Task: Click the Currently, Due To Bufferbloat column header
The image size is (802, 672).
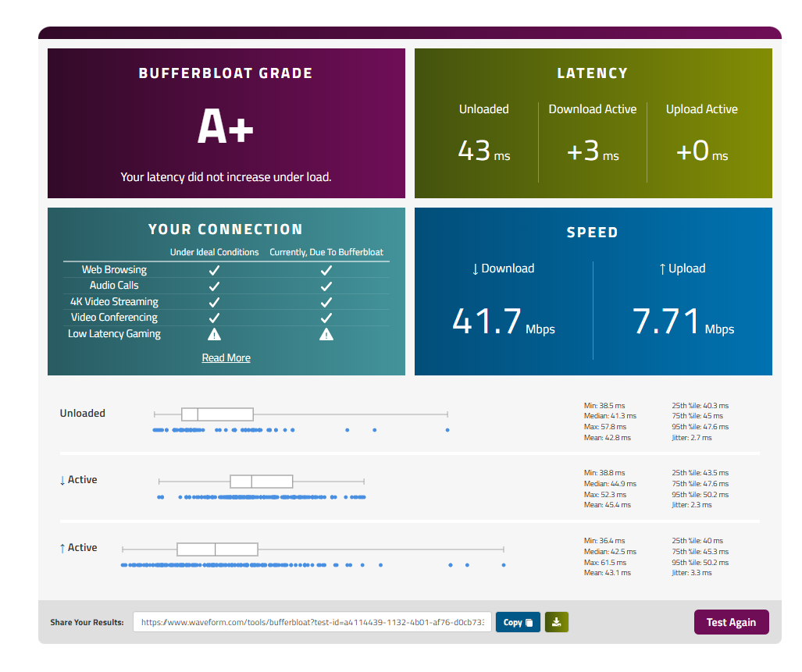Action: pos(326,252)
